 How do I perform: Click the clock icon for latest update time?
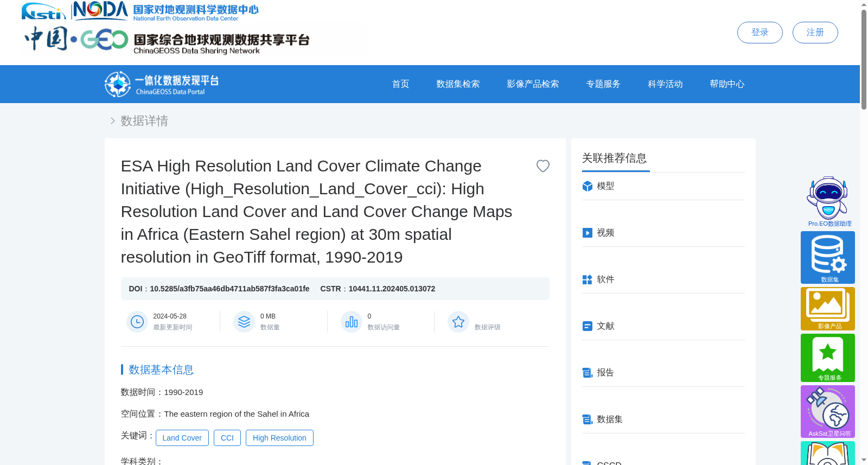pyautogui.click(x=137, y=322)
